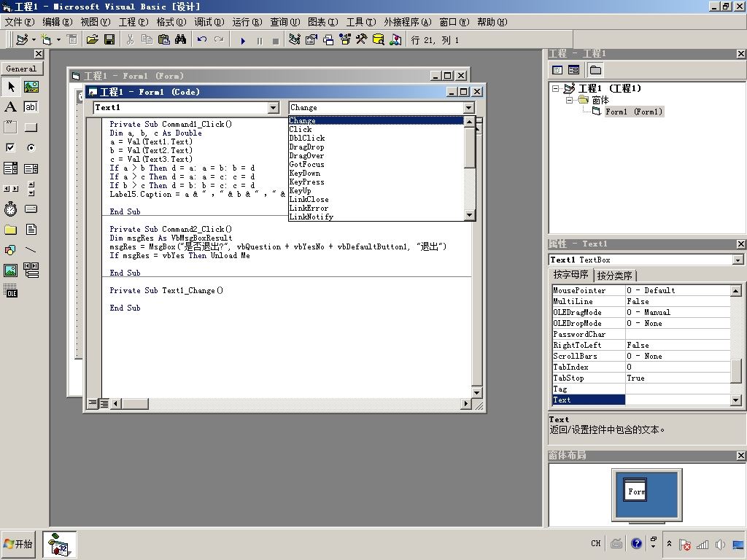This screenshot has height=560, width=747.
Task: Click the Find binoculars icon
Action: coord(181,39)
